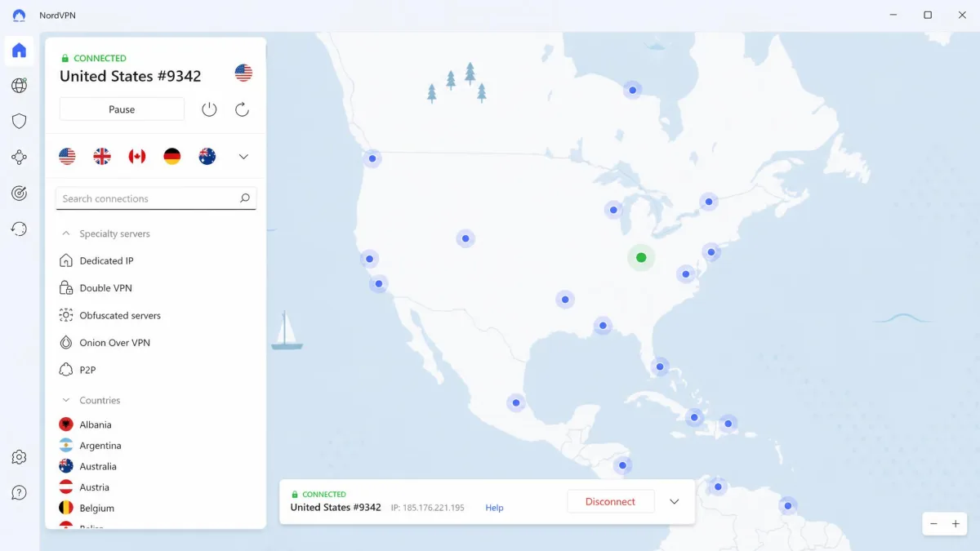Expand the connection details chevron beside Disconnect

(675, 502)
